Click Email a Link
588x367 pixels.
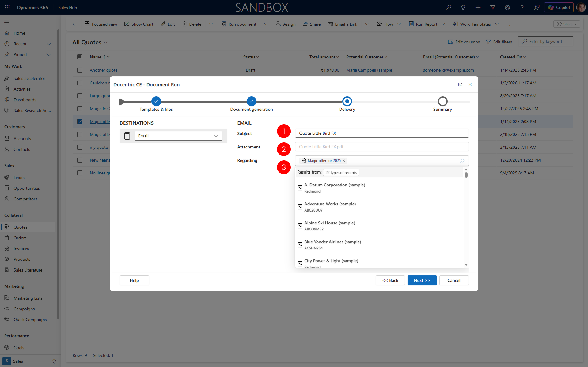(342, 24)
